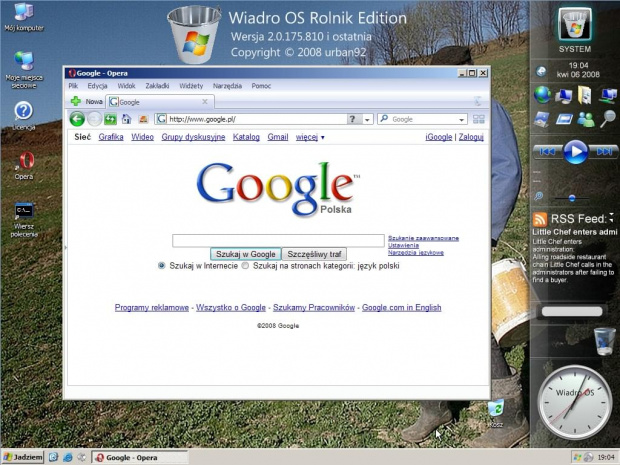Click the Szukaj w Google button
620x465 pixels.
[x=246, y=254]
